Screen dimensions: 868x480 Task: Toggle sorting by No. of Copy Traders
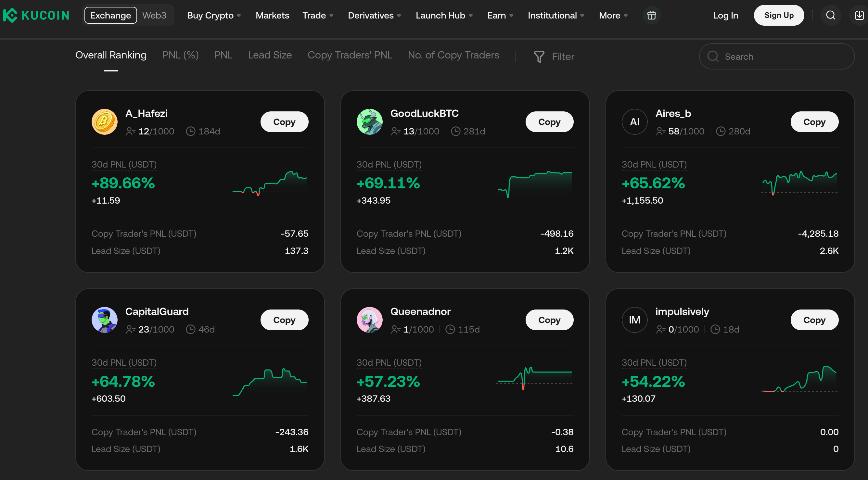453,55
